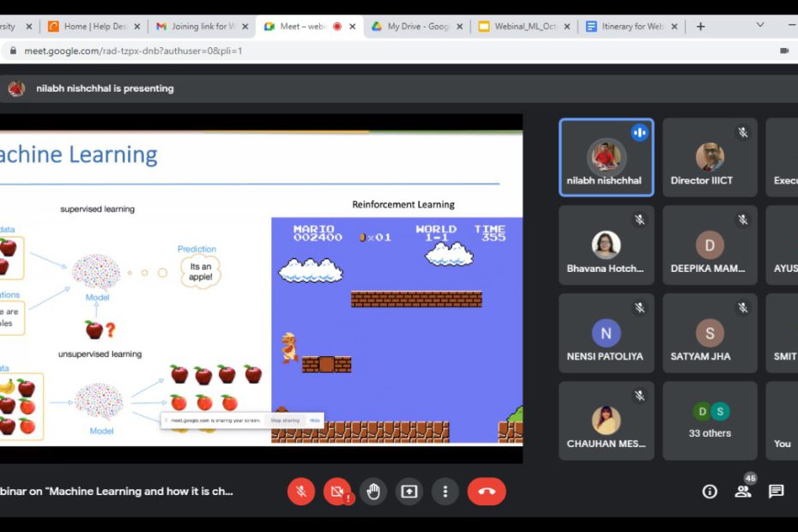Raise your hand in the meeting
798x532 pixels.
point(373,492)
